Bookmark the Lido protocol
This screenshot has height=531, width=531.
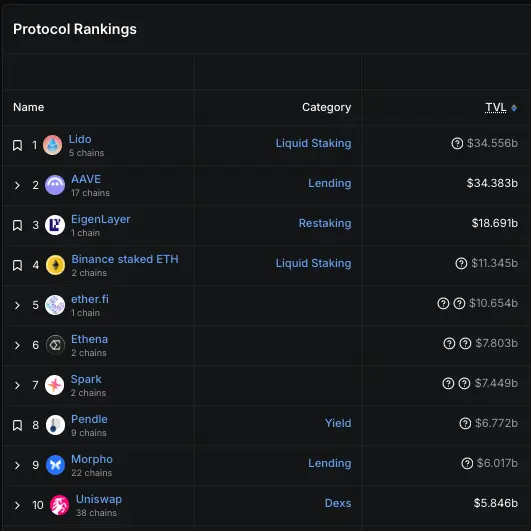click(x=18, y=145)
